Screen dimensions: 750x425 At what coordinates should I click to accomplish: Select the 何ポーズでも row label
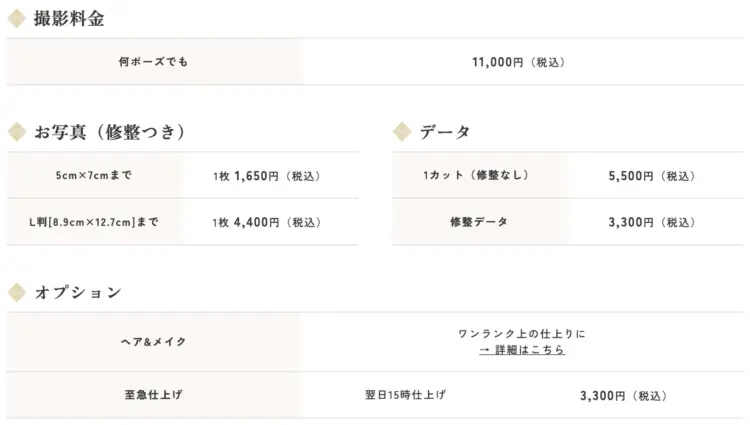tap(153, 62)
